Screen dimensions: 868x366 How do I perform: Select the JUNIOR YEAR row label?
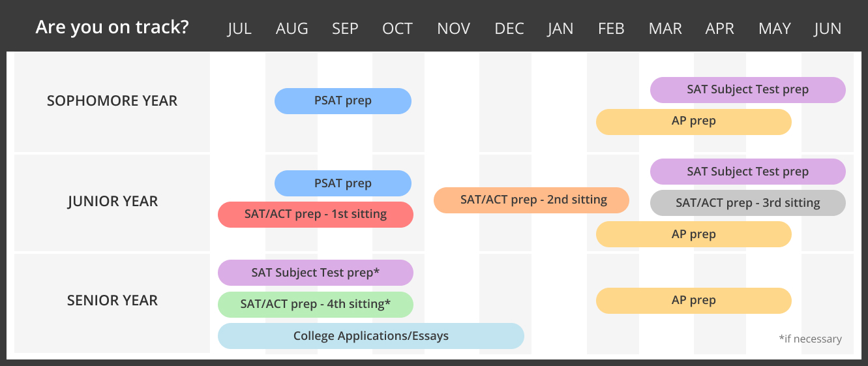click(113, 202)
